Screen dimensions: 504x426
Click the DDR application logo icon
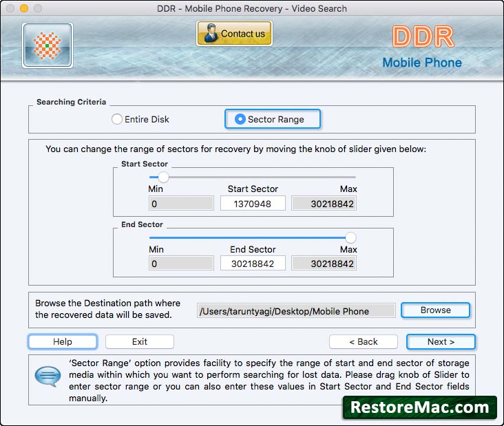48,45
